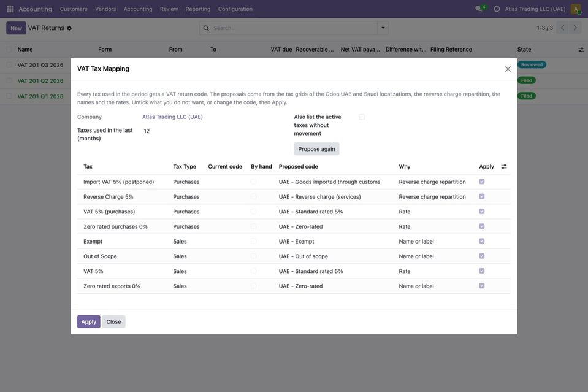
Task: Toggle By hand for Exempt row
Action: tap(253, 241)
